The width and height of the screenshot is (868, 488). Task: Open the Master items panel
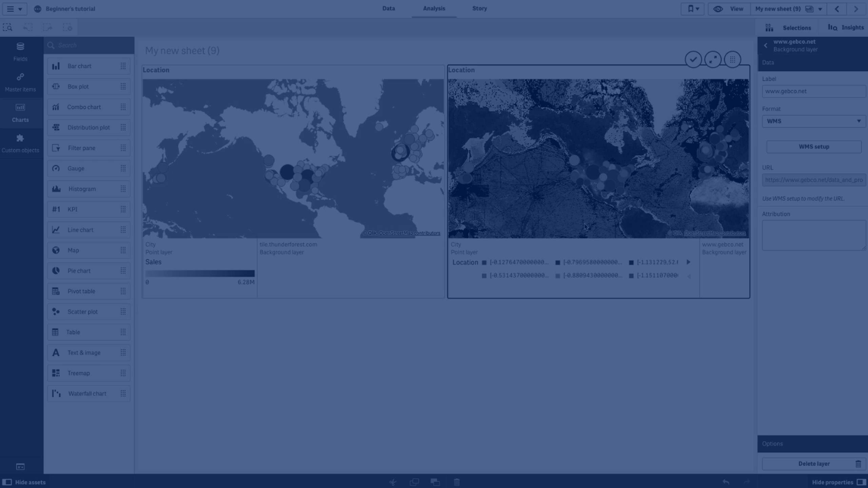tap(20, 82)
